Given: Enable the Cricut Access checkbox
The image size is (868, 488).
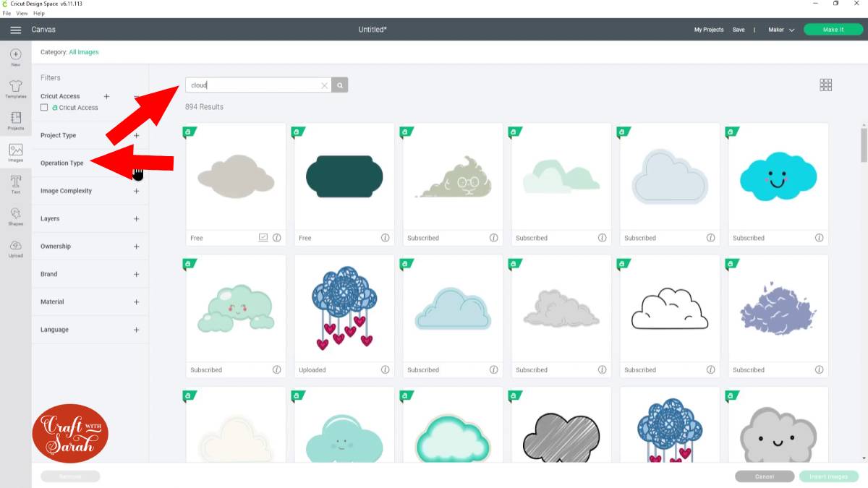Looking at the screenshot, I should pyautogui.click(x=44, y=107).
